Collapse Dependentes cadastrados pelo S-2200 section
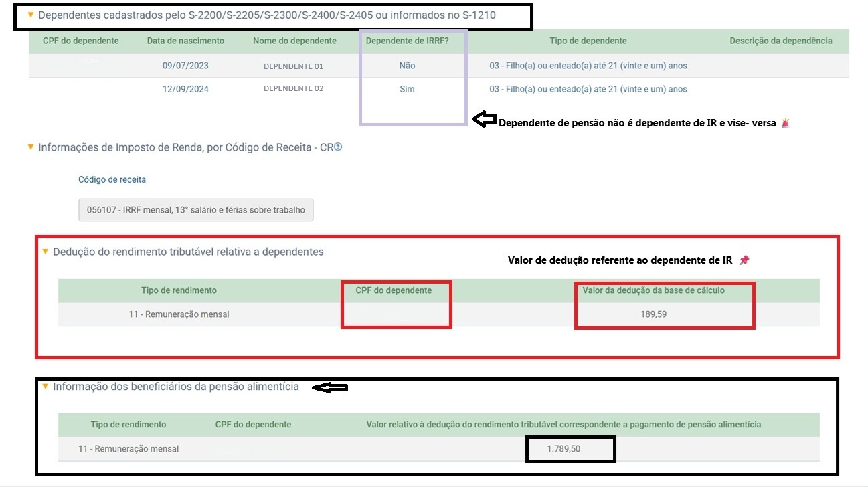 31,14
